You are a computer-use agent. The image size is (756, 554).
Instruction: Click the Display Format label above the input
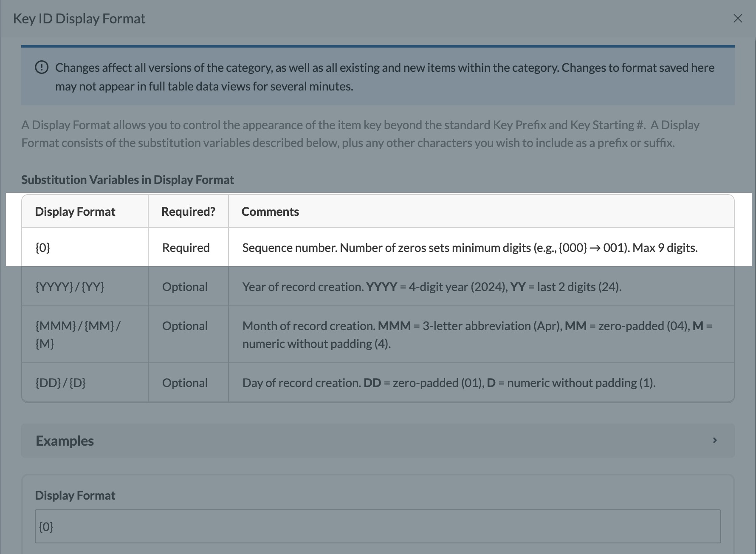click(x=75, y=495)
